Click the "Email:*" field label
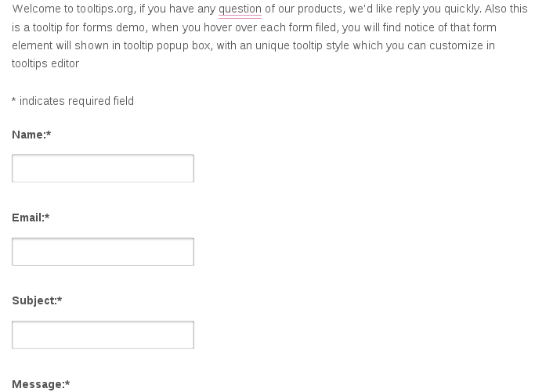The image size is (535, 392). coord(31,218)
